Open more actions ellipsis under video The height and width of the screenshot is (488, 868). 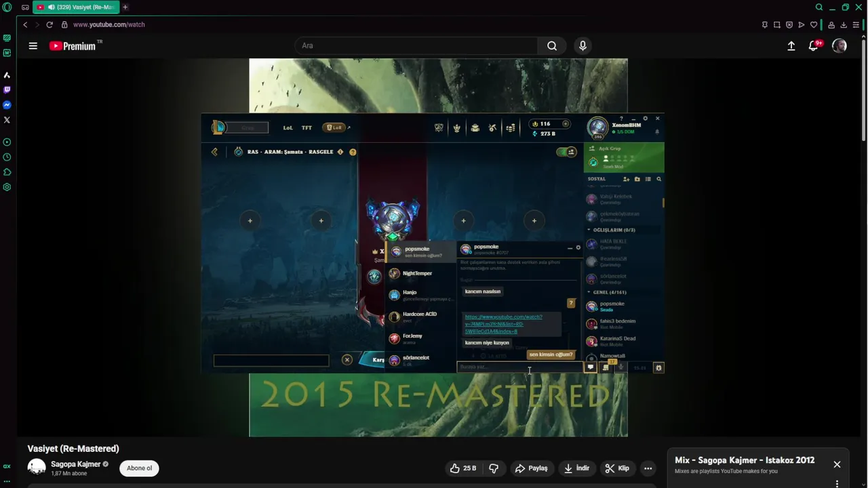[648, 468]
